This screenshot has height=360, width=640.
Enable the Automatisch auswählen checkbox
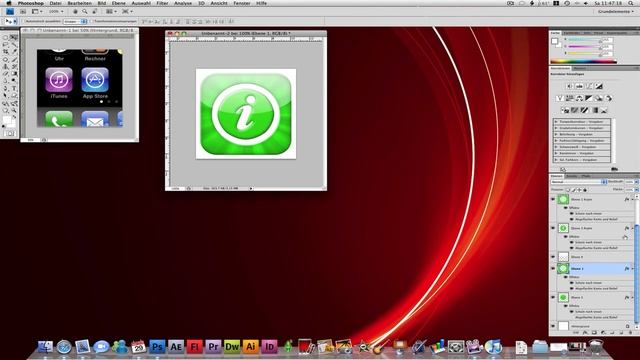(24, 21)
